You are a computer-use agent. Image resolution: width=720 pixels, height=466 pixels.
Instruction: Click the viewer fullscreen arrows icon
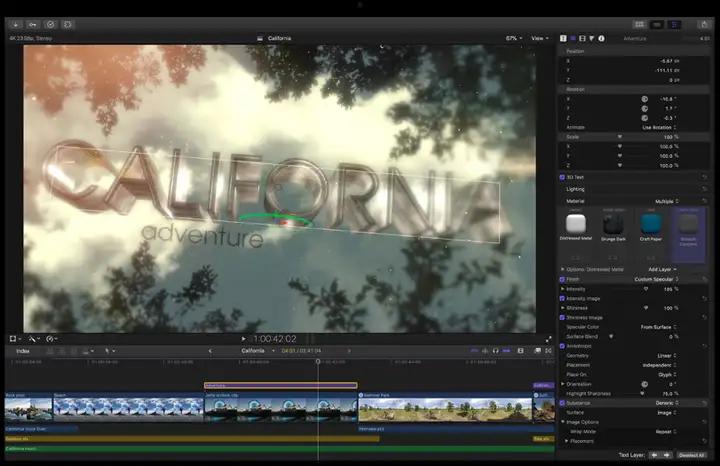coord(548,339)
